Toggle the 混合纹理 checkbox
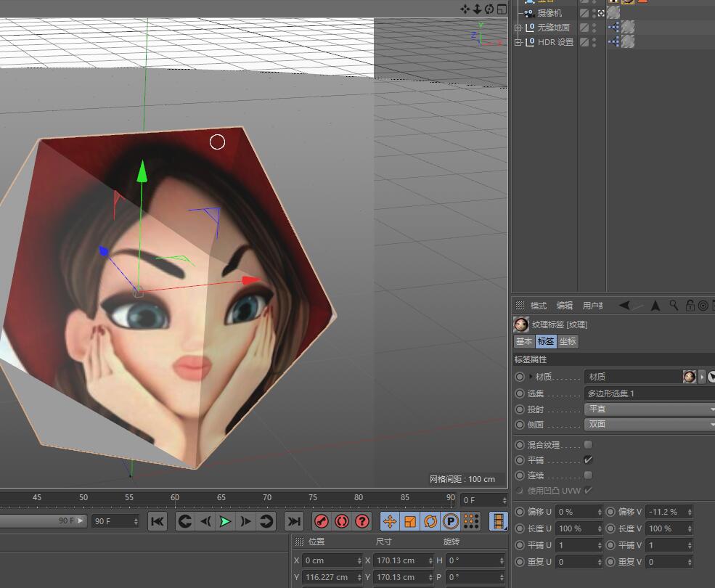 588,444
